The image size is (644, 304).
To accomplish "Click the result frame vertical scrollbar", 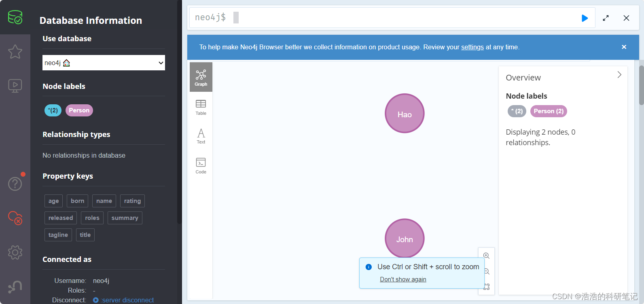I will [641, 85].
